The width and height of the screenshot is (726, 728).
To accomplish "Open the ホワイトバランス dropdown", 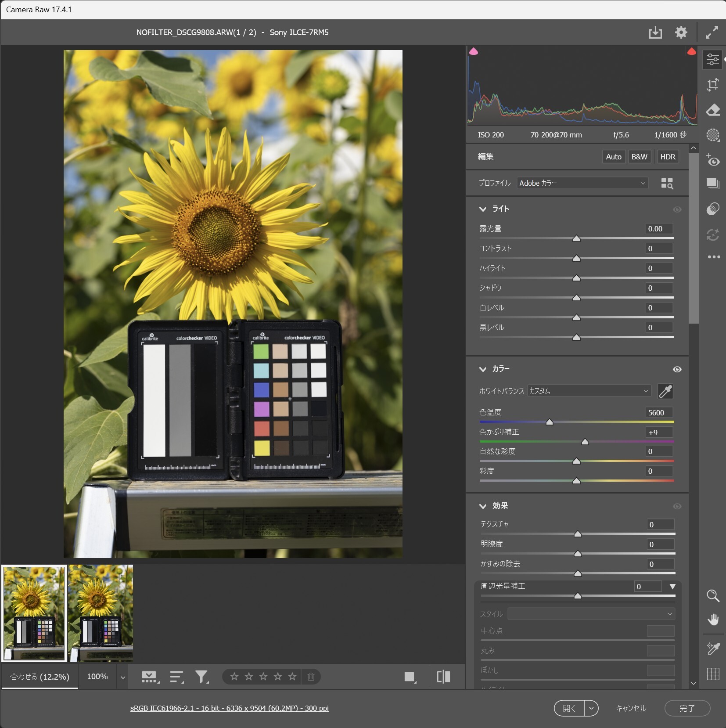I will point(588,391).
